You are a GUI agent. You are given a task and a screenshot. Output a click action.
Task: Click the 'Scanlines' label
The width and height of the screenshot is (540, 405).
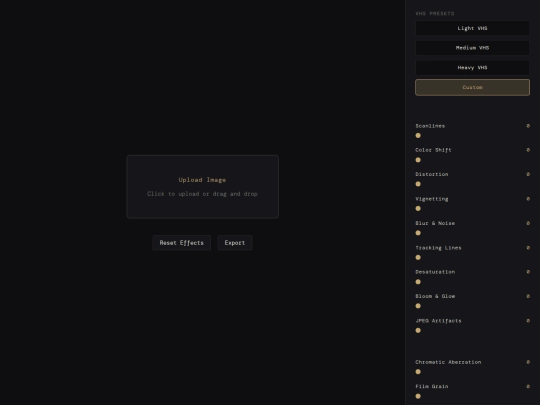pos(430,126)
